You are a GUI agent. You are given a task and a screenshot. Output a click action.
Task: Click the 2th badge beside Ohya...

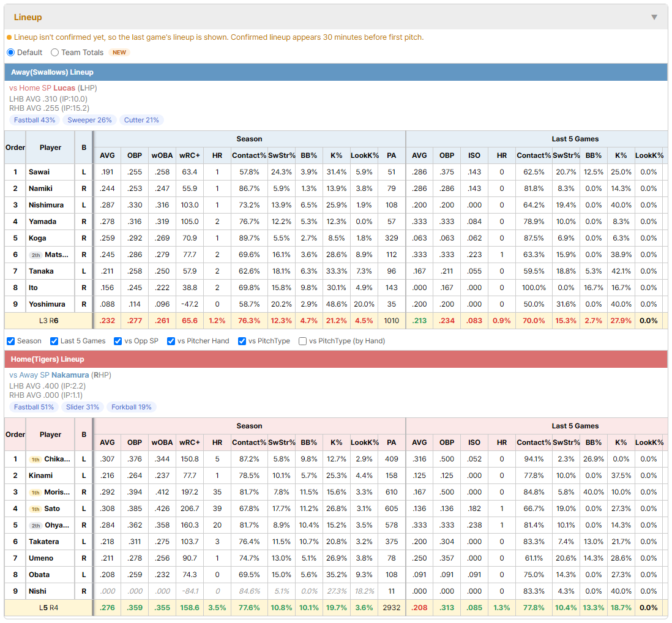(x=36, y=525)
